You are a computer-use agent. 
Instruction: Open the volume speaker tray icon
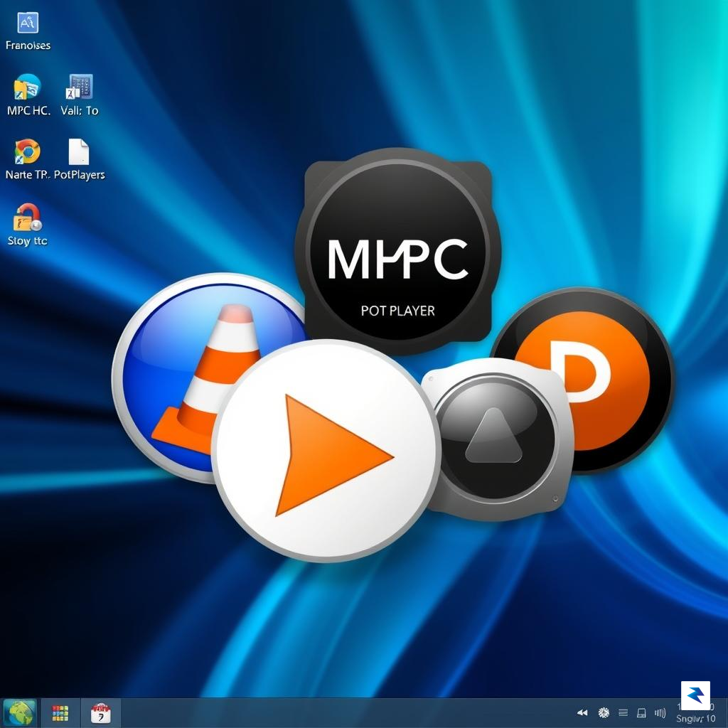tap(660, 712)
